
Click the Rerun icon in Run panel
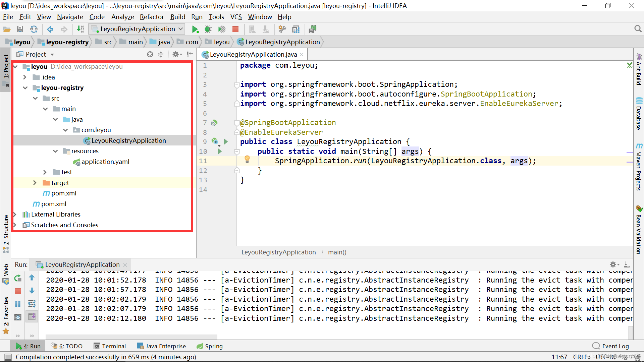(18, 278)
